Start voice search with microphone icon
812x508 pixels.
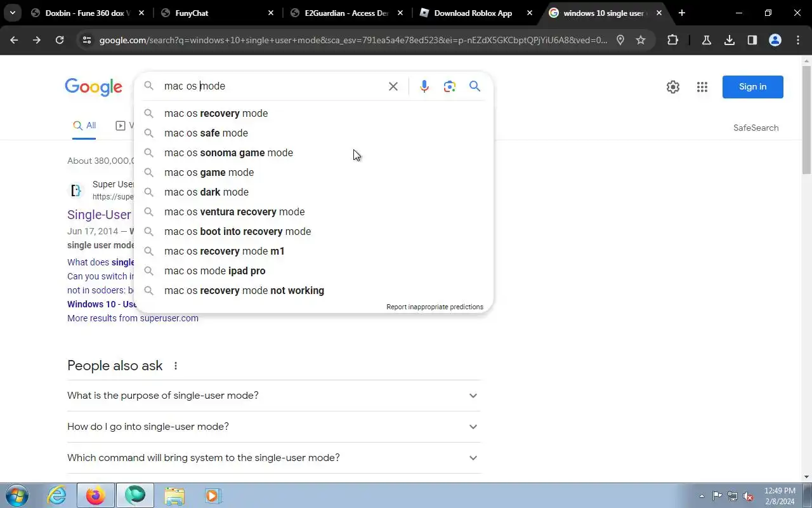(424, 86)
